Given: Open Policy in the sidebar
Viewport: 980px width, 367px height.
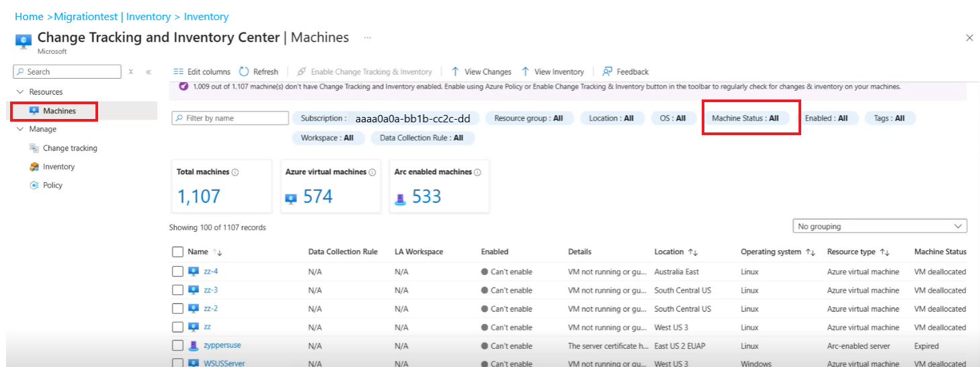Looking at the screenshot, I should (52, 185).
